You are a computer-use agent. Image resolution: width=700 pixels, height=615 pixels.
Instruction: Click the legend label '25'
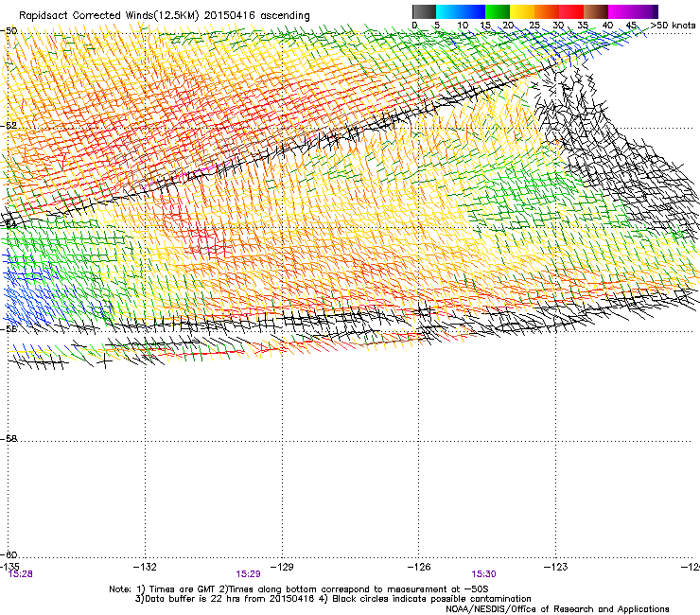pyautogui.click(x=534, y=26)
